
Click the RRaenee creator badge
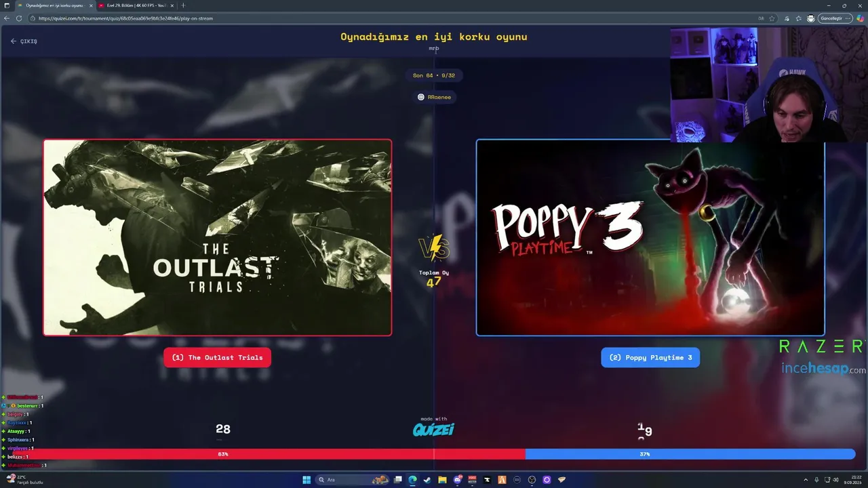[x=434, y=97]
